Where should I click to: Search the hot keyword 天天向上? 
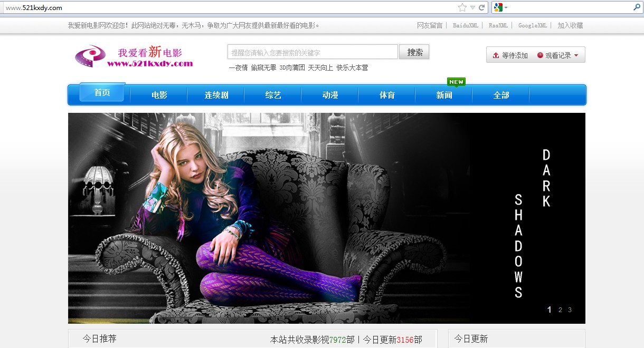pyautogui.click(x=320, y=67)
